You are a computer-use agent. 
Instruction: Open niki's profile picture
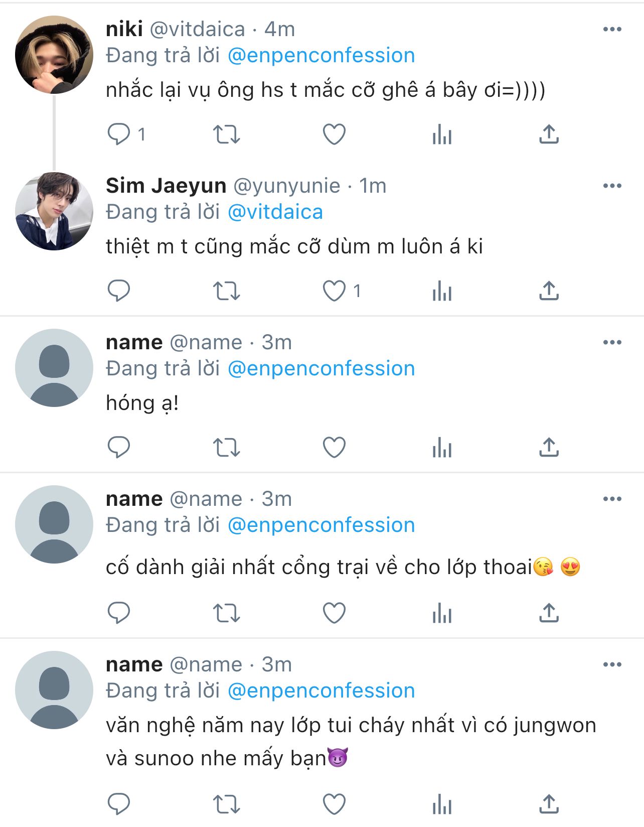54,55
